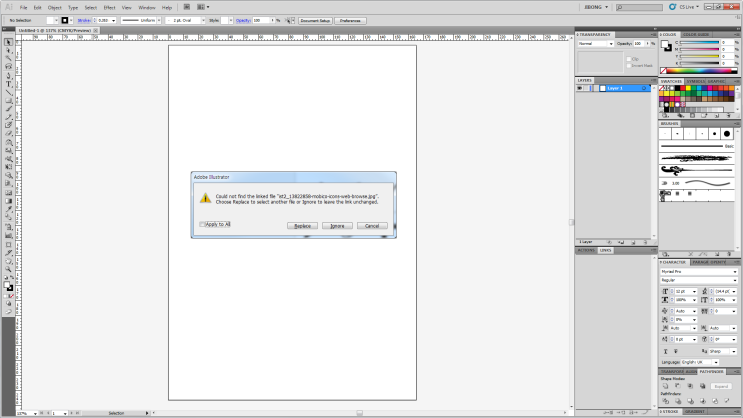Click the warning icon in the Adobe Illustrator dialog
This screenshot has height=418, width=743.
tap(205, 198)
